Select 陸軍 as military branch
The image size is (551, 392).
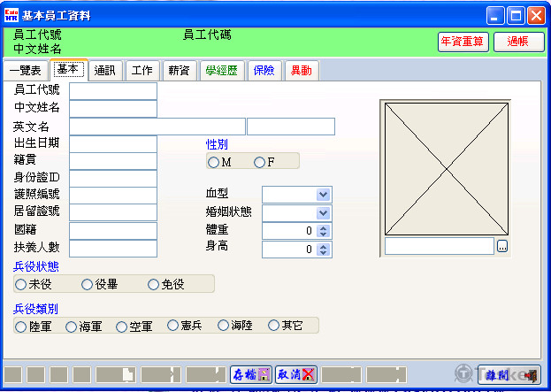(20, 327)
